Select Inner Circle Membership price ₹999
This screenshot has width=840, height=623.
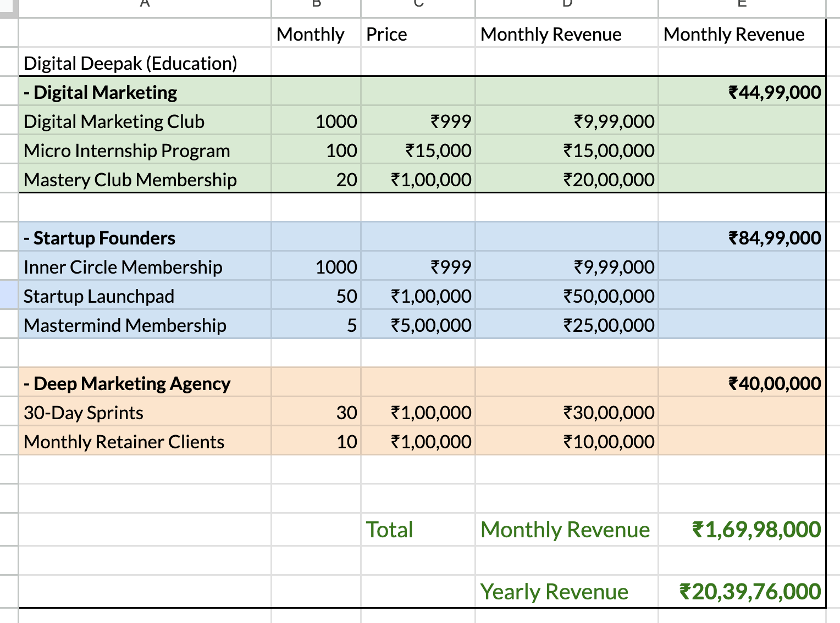[418, 266]
